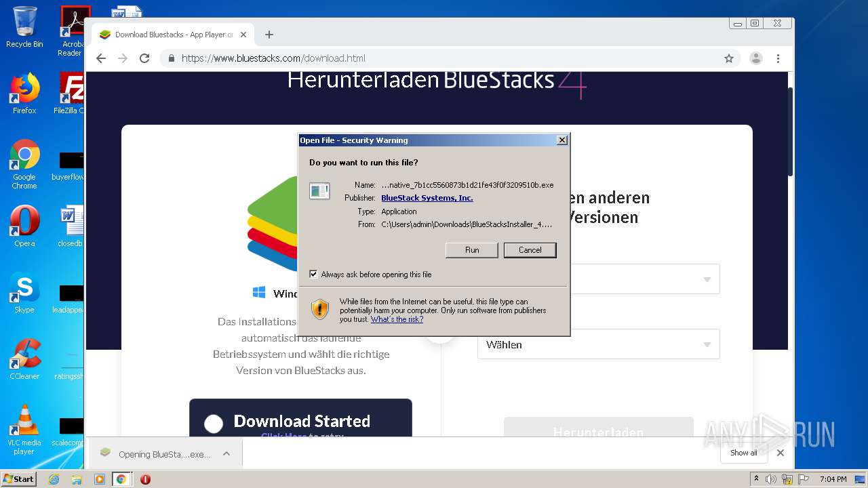The image size is (868, 488).
Task: Open the Wählen dropdown
Action: coord(599,344)
